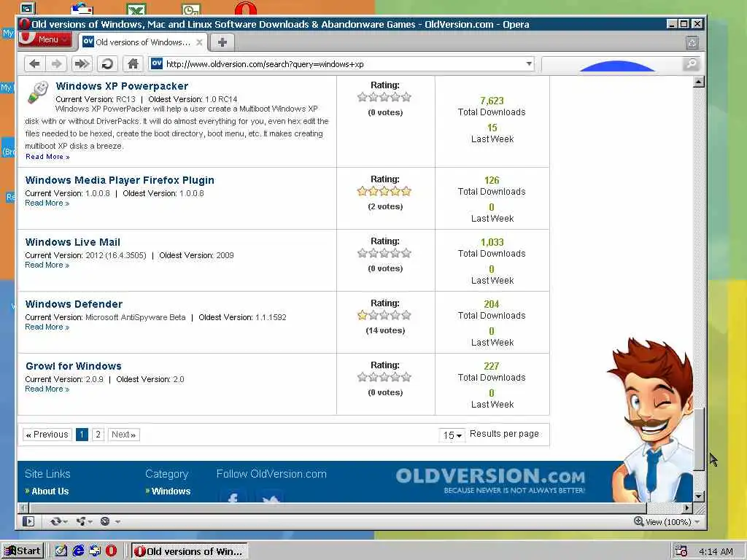Open the Windows Live Mail link
747x560 pixels.
click(73, 242)
